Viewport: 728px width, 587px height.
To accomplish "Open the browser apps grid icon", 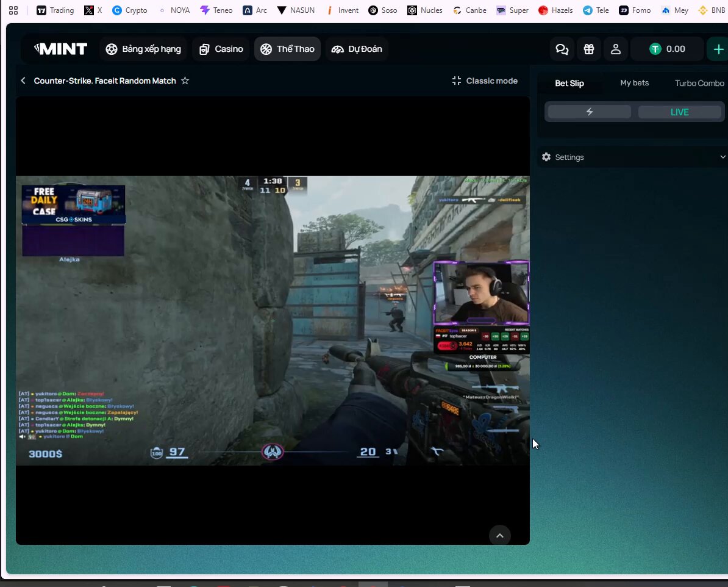I will (13, 10).
